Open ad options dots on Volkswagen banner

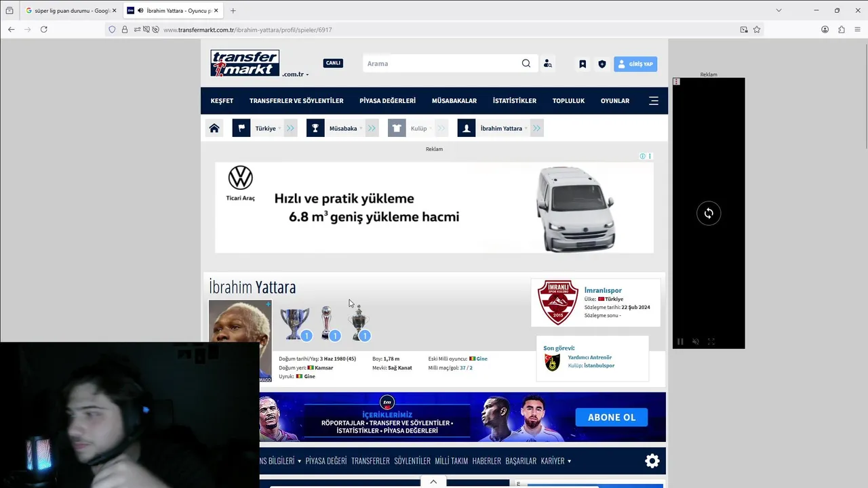pyautogui.click(x=650, y=156)
